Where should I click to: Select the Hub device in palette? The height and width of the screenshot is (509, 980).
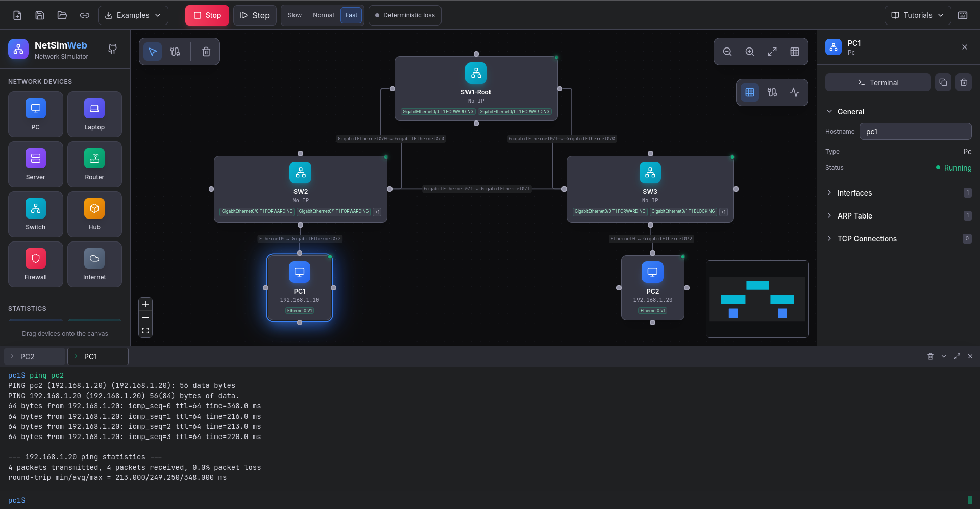coord(94,214)
